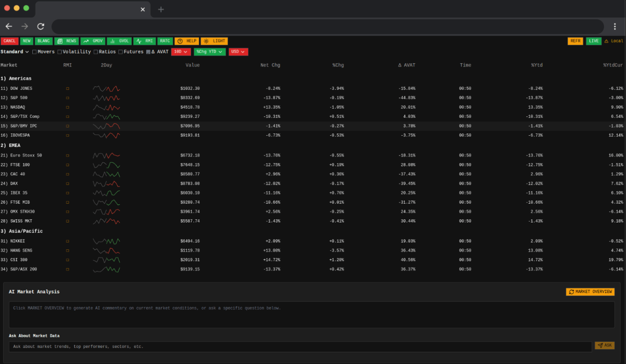
Task: Click the EMEA group heading
Action: tap(10, 146)
